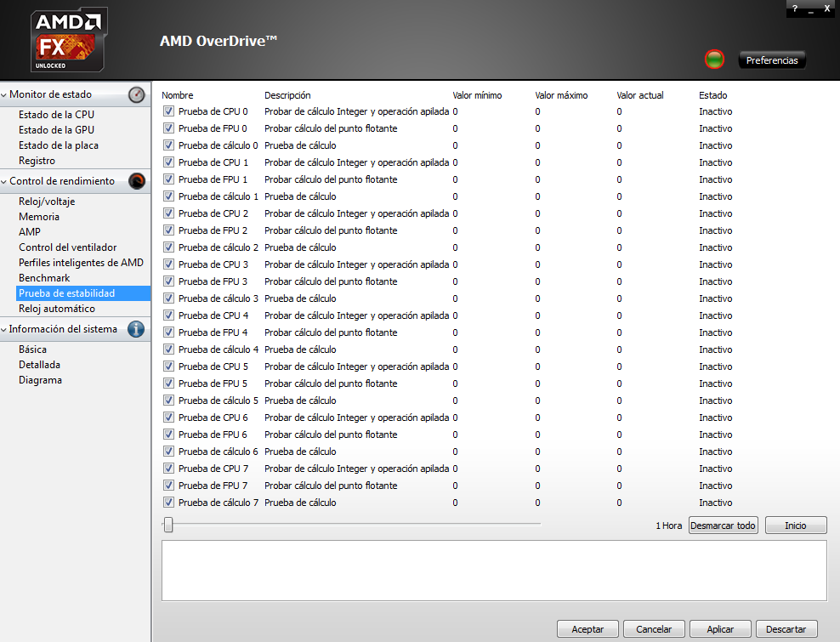
Task: Click the Descartar button
Action: tap(786, 629)
